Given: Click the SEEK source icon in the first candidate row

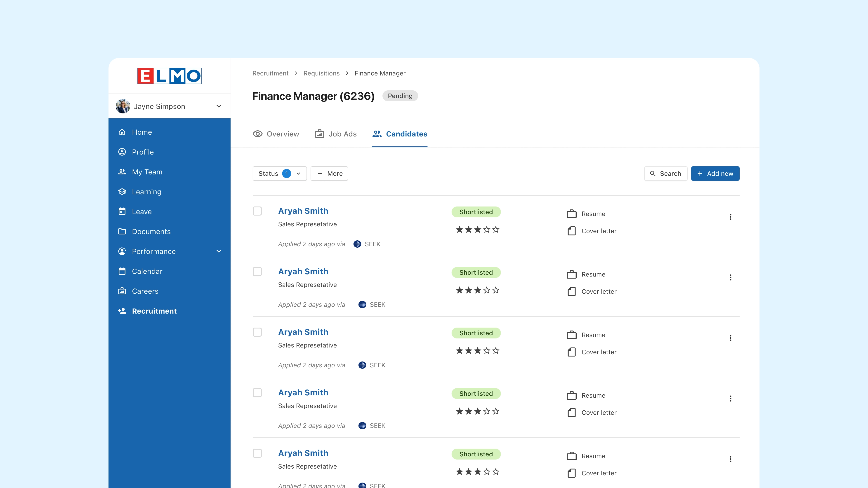Looking at the screenshot, I should (357, 244).
